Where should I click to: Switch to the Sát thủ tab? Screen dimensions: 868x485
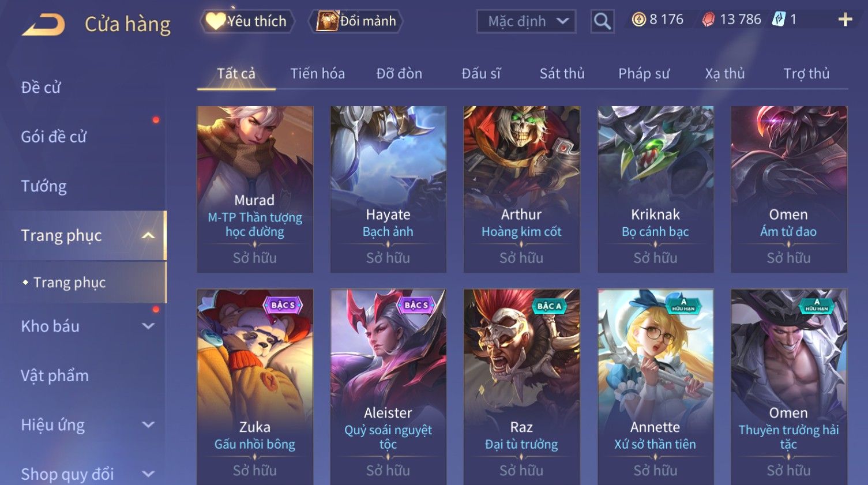(x=562, y=73)
